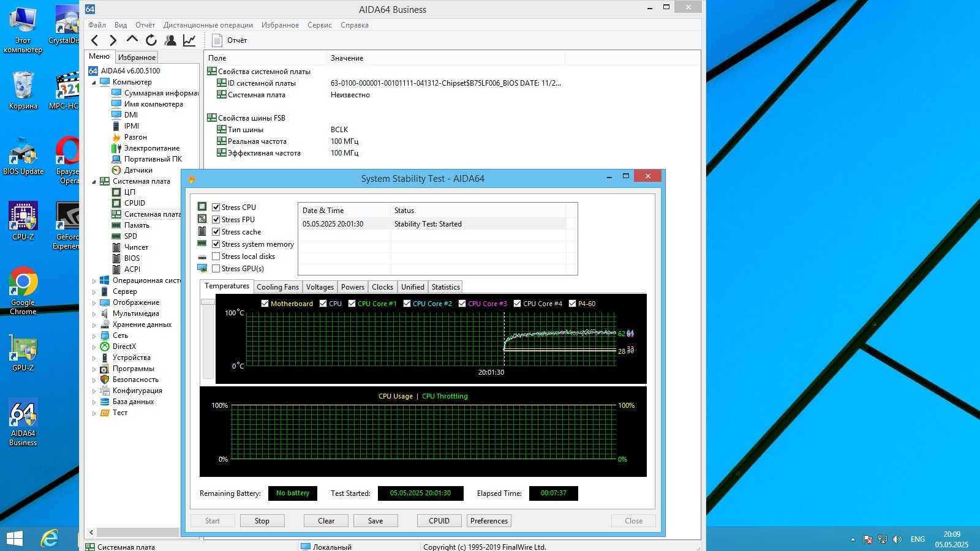Click the Elapsed Time field
This screenshot has width=980, height=551.
(x=553, y=493)
